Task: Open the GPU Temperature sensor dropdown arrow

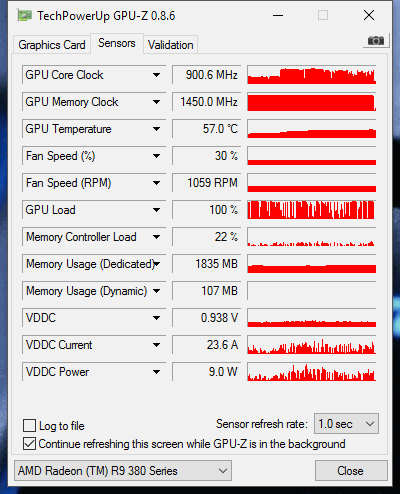Action: click(156, 129)
